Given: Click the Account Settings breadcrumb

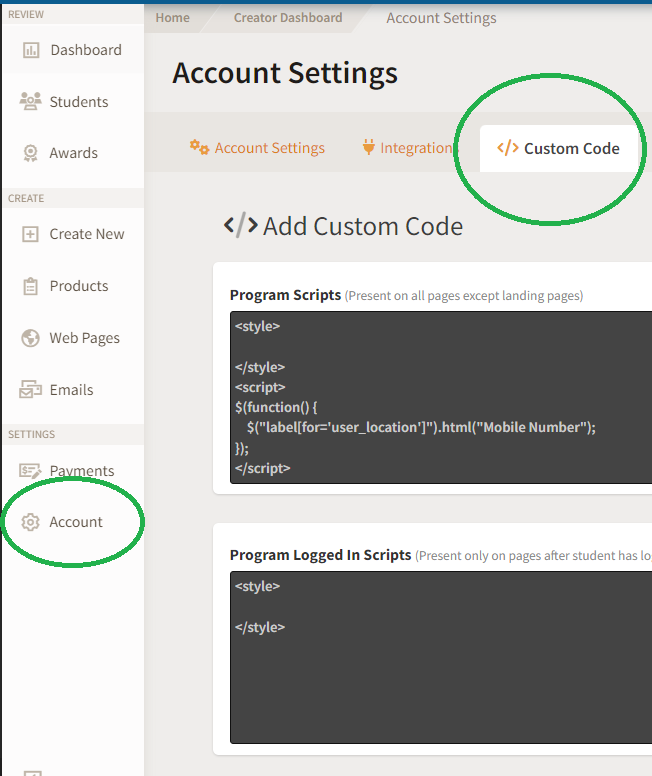Looking at the screenshot, I should (x=441, y=18).
